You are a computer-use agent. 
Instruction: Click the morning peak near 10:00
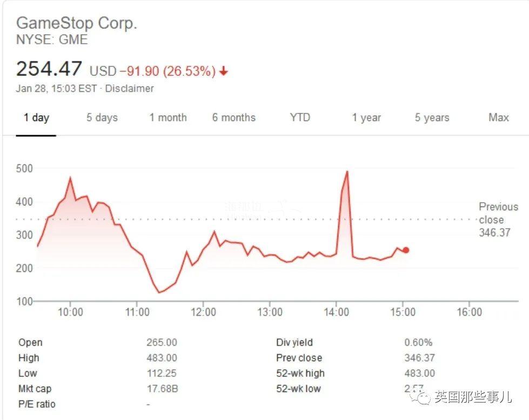[x=70, y=178]
